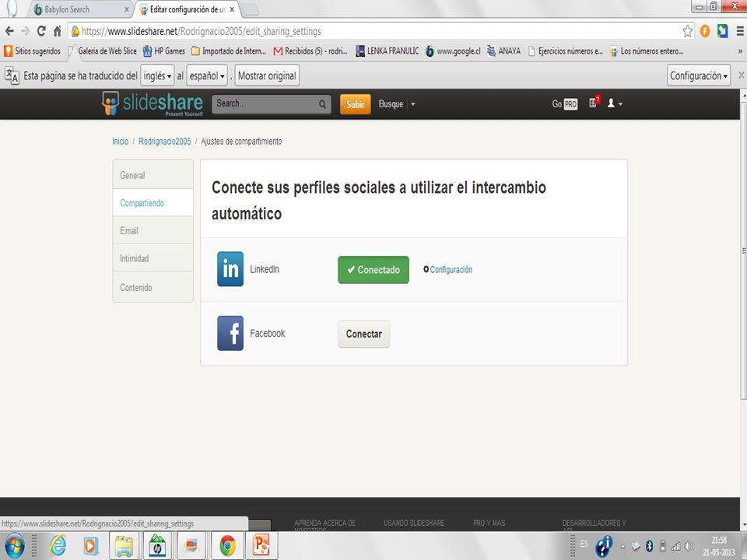This screenshot has height=560, width=747.
Task: Open the LinkedIn Configuración link
Action: pos(451,270)
